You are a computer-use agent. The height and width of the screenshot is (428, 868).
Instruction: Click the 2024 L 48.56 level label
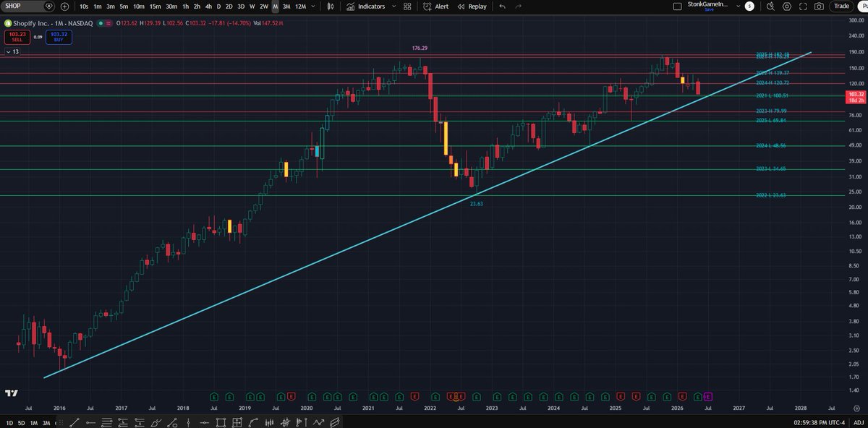click(770, 145)
